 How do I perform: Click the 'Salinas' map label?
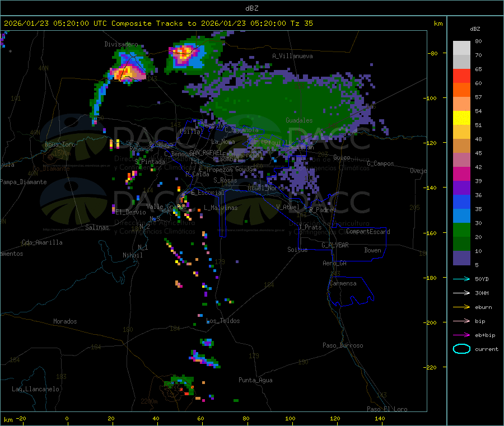[x=97, y=227]
